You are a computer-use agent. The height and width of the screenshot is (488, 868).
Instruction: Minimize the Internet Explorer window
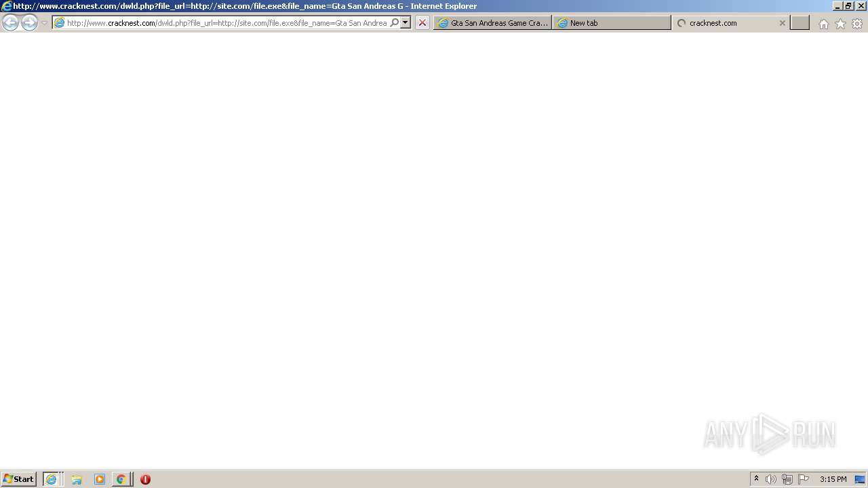(837, 6)
